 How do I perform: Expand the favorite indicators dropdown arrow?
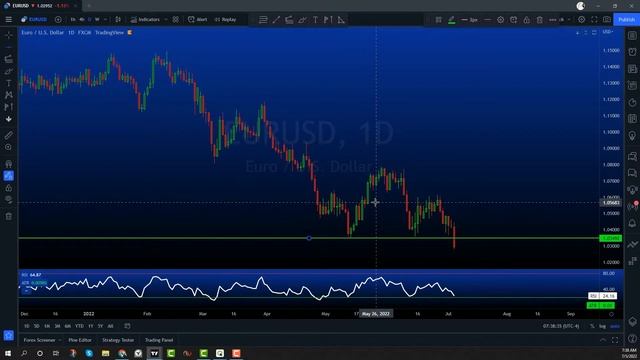point(166,19)
